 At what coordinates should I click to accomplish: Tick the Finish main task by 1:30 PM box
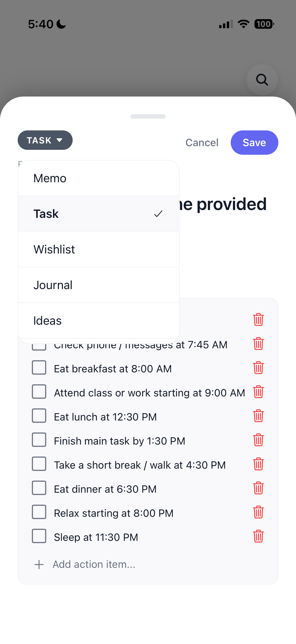pos(39,440)
